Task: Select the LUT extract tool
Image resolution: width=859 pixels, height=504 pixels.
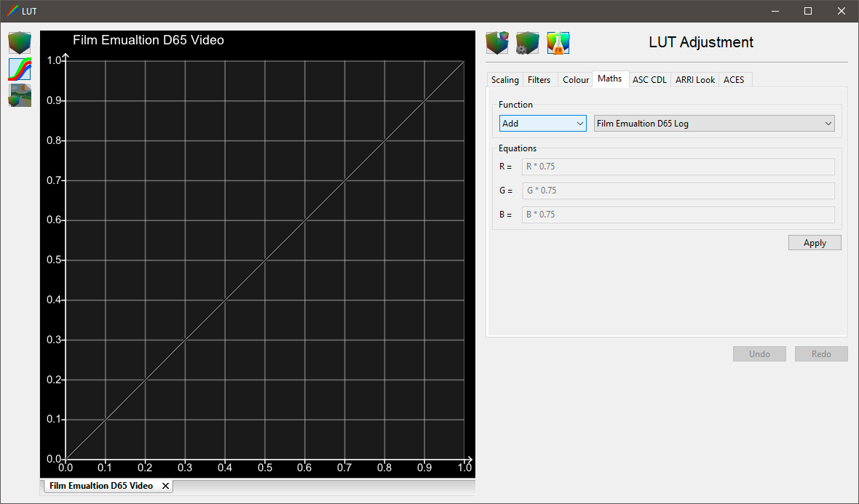Action: (496, 43)
